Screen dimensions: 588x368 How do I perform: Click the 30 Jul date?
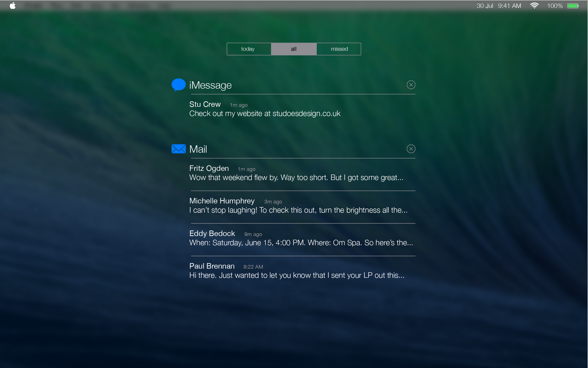[485, 6]
